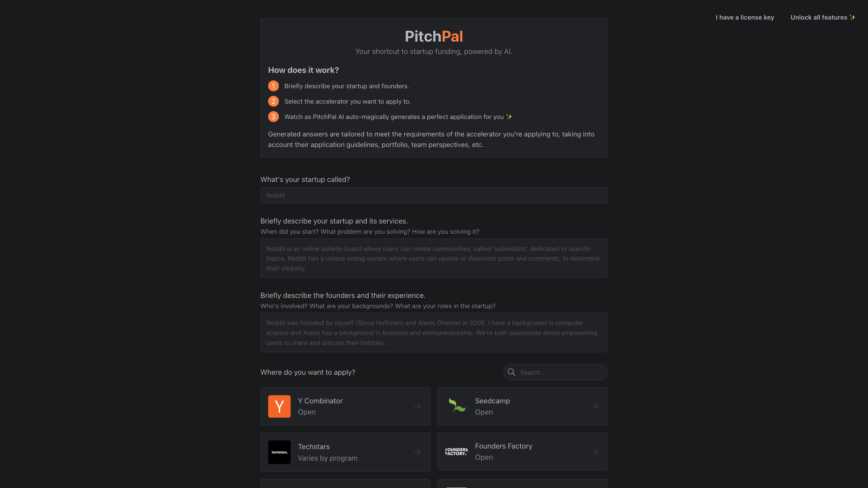Screen dimensions: 868x488
Task: Click the Y Combinator logo icon
Action: pos(279,406)
